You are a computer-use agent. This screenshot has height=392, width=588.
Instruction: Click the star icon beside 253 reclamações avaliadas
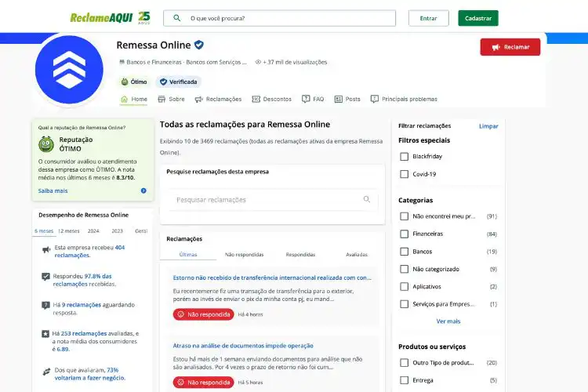[45, 333]
